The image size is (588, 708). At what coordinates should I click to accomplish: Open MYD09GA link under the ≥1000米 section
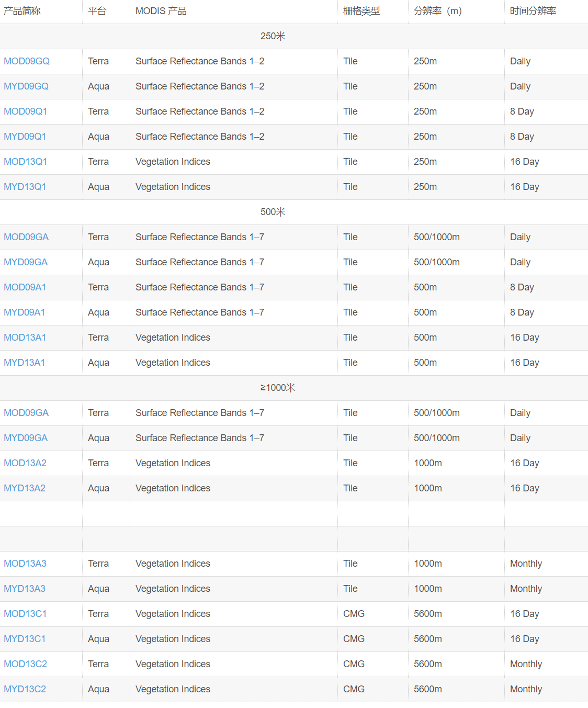point(26,438)
